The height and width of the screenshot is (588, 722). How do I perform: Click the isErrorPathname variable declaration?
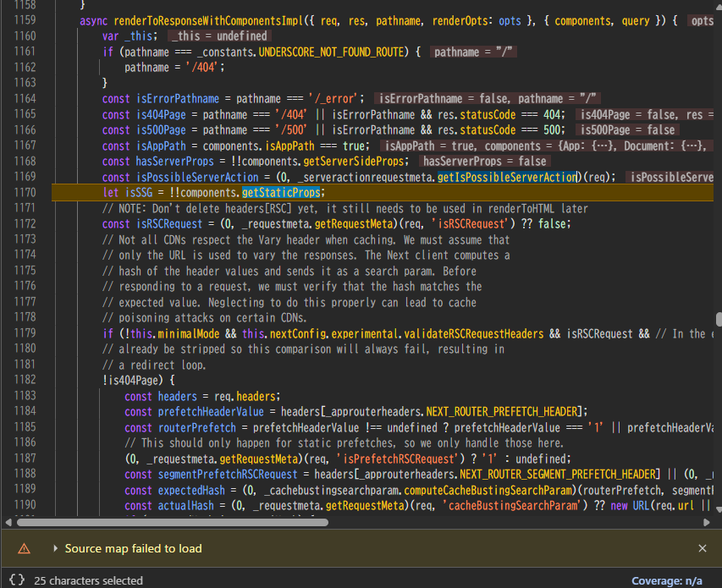tap(178, 99)
